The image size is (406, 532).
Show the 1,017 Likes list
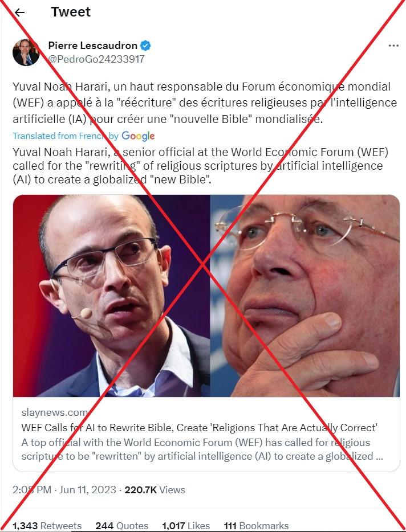pos(186,526)
